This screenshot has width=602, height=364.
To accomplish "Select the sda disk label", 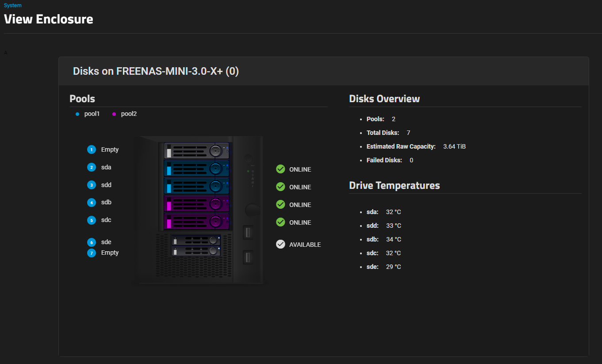I will click(106, 168).
